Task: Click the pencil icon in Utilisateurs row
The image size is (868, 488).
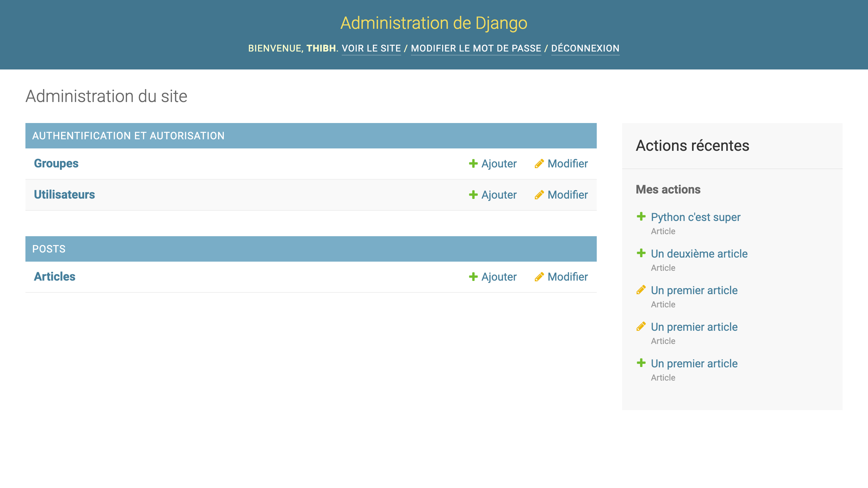Action: (539, 195)
